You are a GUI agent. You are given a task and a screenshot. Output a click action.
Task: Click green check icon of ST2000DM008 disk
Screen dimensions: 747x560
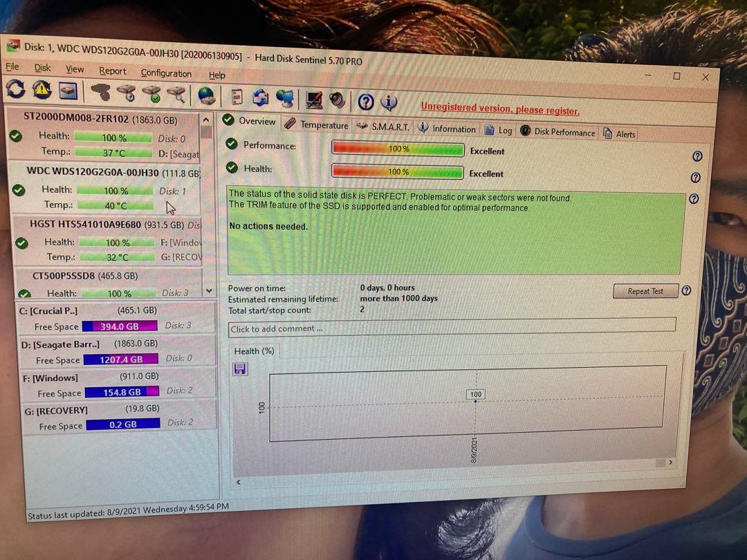click(16, 136)
